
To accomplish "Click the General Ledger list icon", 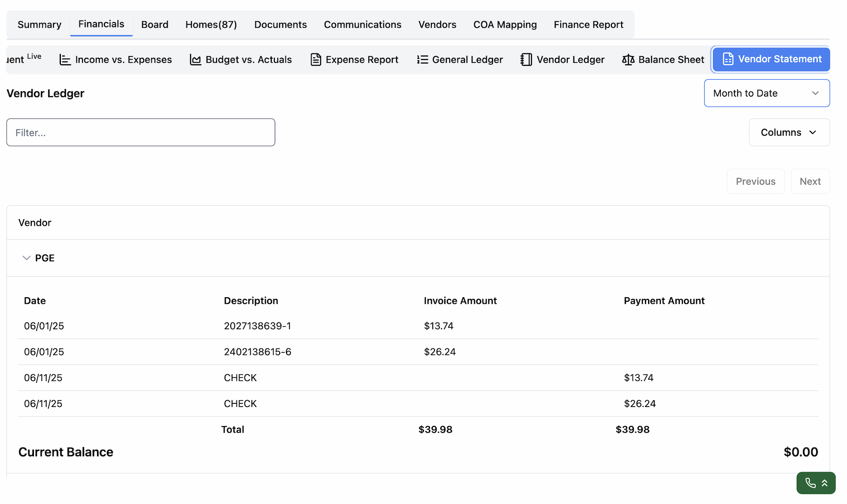I will pos(423,60).
